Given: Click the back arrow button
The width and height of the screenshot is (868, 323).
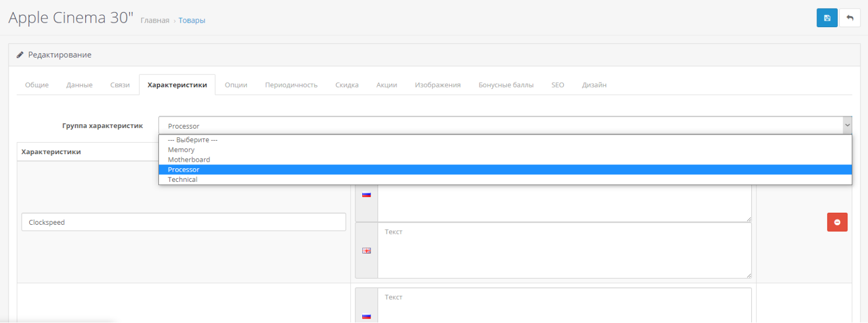Looking at the screenshot, I should coord(850,18).
